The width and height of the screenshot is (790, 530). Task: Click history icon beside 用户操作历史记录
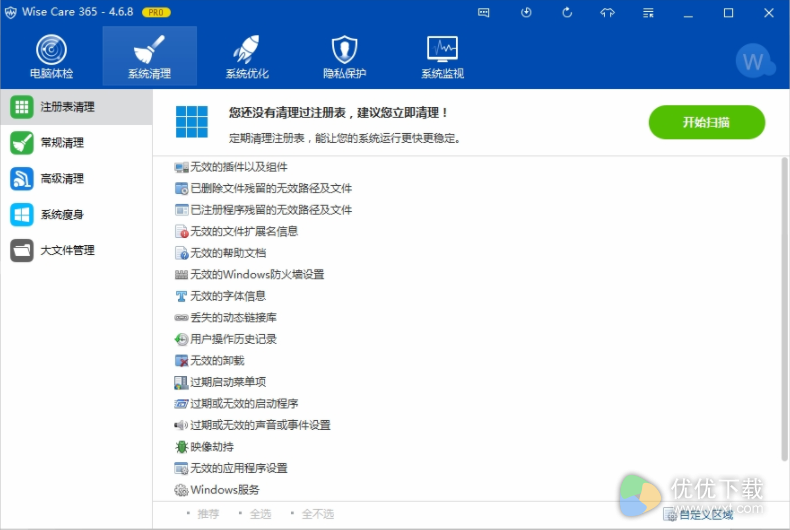pos(181,340)
